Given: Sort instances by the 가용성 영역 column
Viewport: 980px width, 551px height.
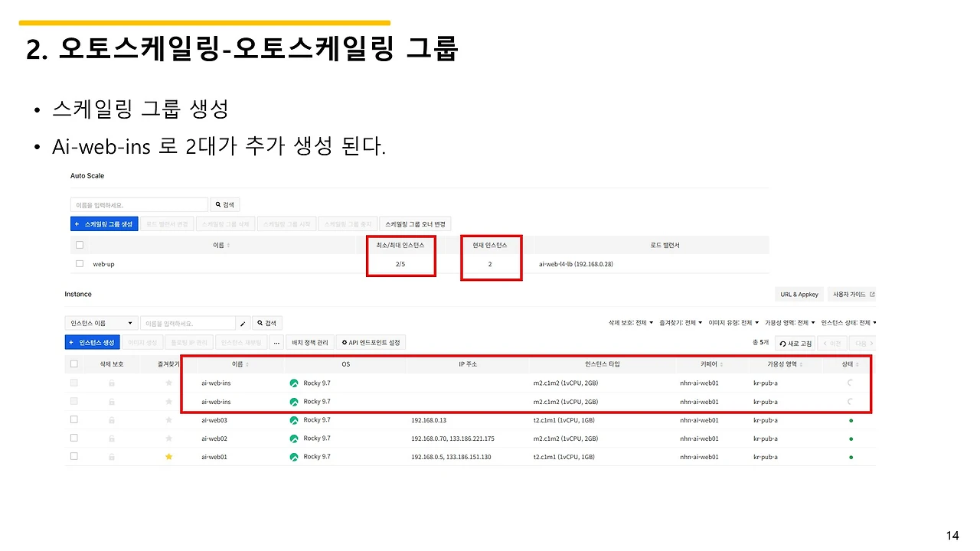Looking at the screenshot, I should coord(786,364).
